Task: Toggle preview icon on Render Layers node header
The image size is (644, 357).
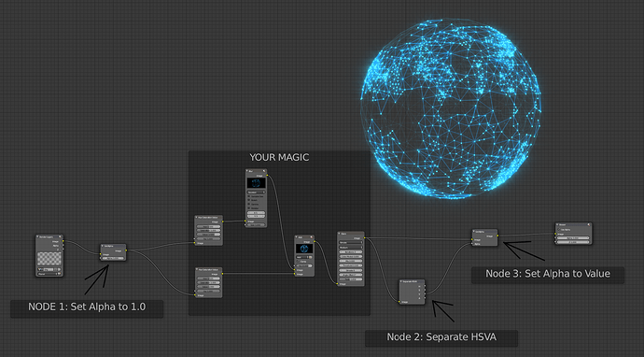Action: click(x=60, y=236)
